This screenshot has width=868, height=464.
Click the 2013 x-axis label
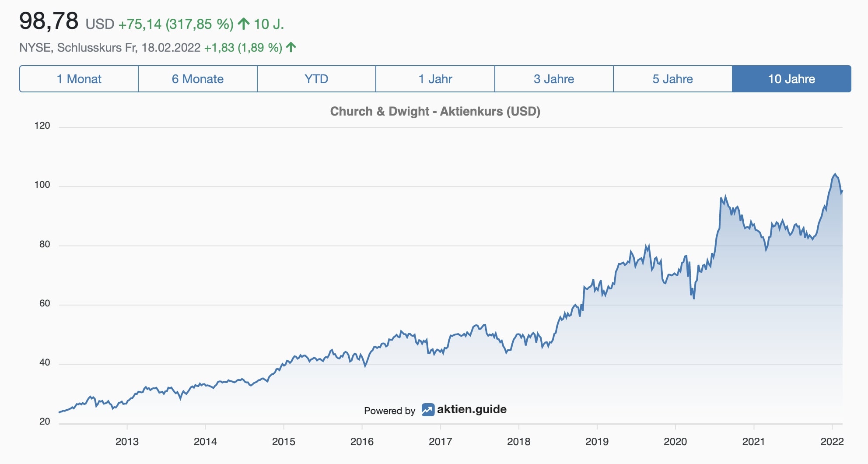(127, 441)
